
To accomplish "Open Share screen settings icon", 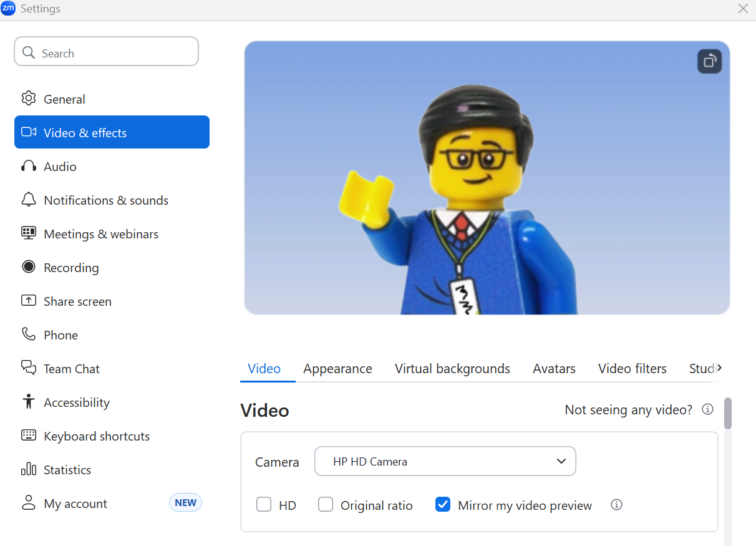I will tap(29, 301).
